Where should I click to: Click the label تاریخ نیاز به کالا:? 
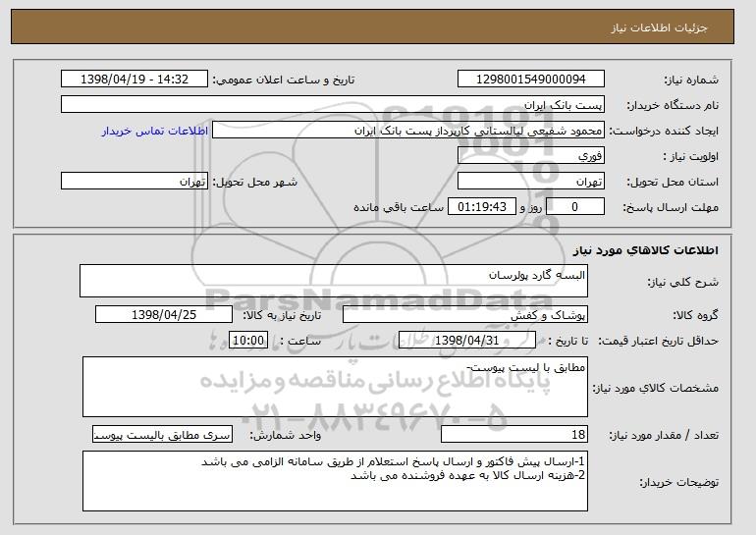click(x=282, y=315)
